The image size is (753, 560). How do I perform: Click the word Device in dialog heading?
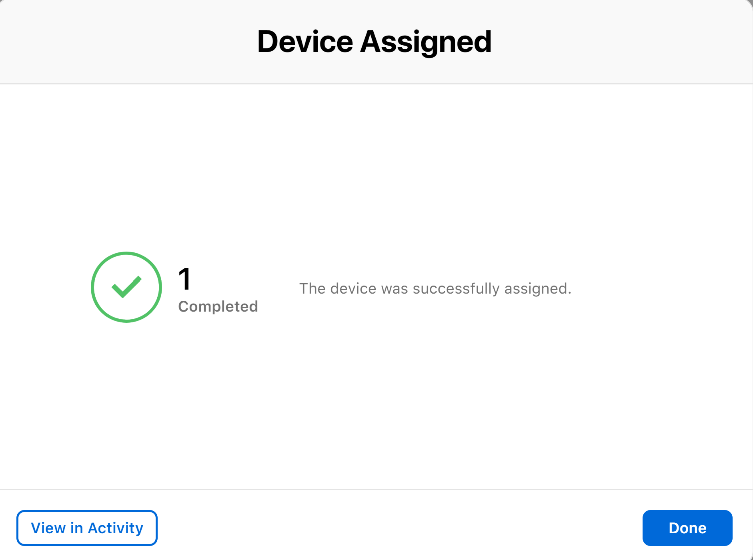coord(305,42)
